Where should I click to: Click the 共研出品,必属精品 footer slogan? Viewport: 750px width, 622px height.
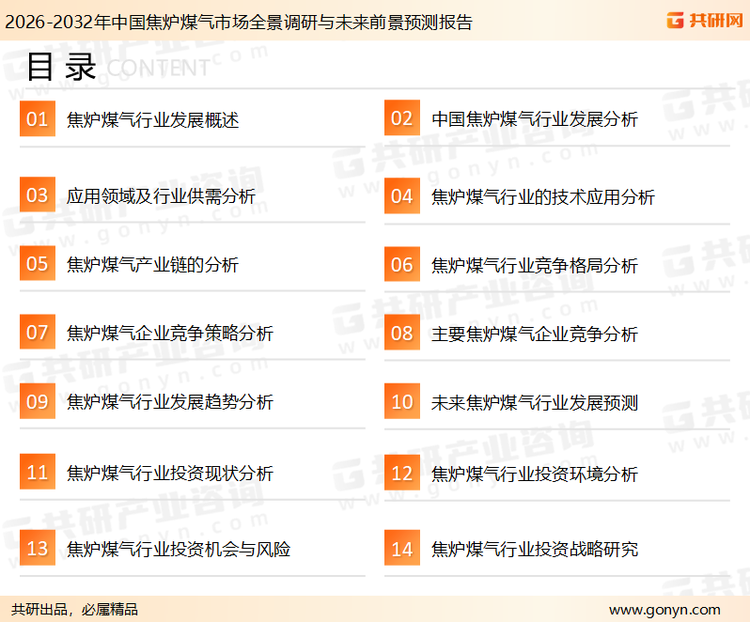click(x=74, y=609)
